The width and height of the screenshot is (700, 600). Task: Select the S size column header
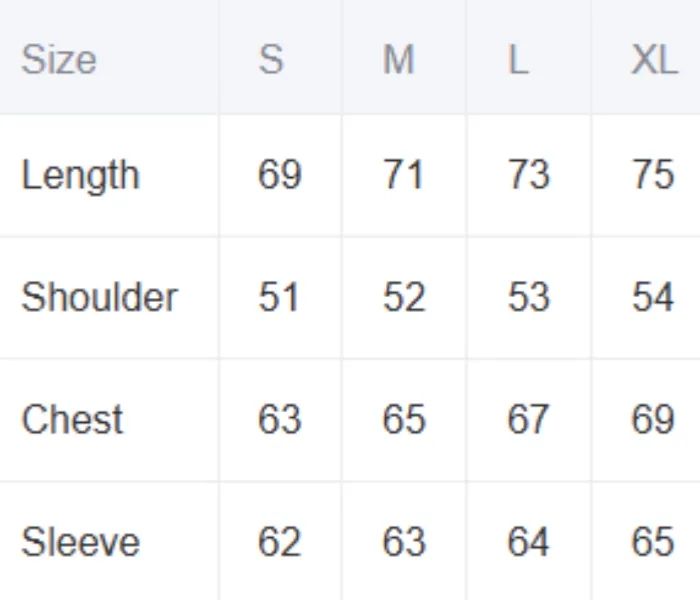click(x=271, y=60)
